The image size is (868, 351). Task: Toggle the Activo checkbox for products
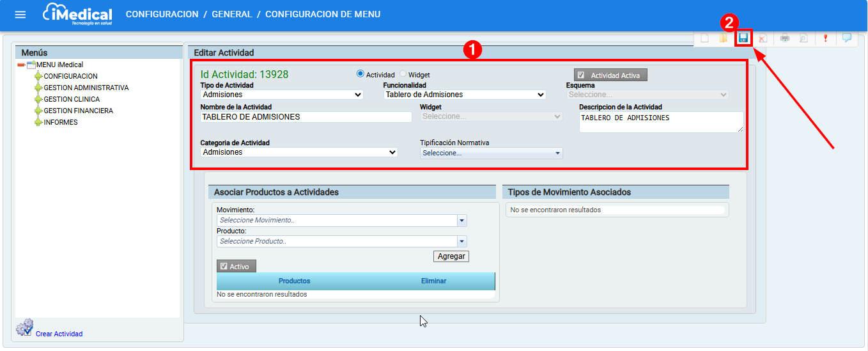tap(224, 267)
